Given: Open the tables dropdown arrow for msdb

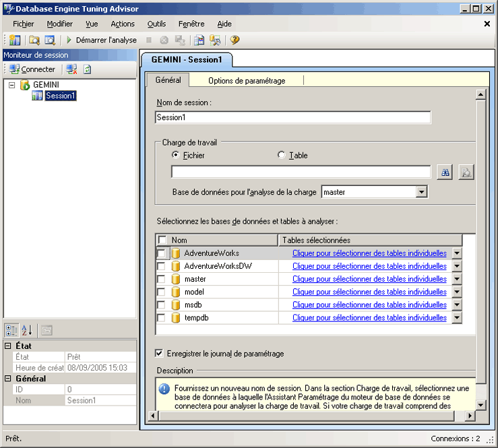Looking at the screenshot, I should pyautogui.click(x=456, y=305).
